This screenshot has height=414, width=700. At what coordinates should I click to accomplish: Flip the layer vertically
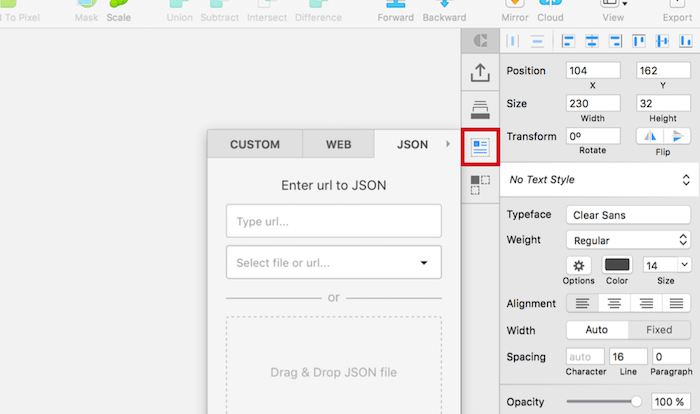(x=677, y=136)
